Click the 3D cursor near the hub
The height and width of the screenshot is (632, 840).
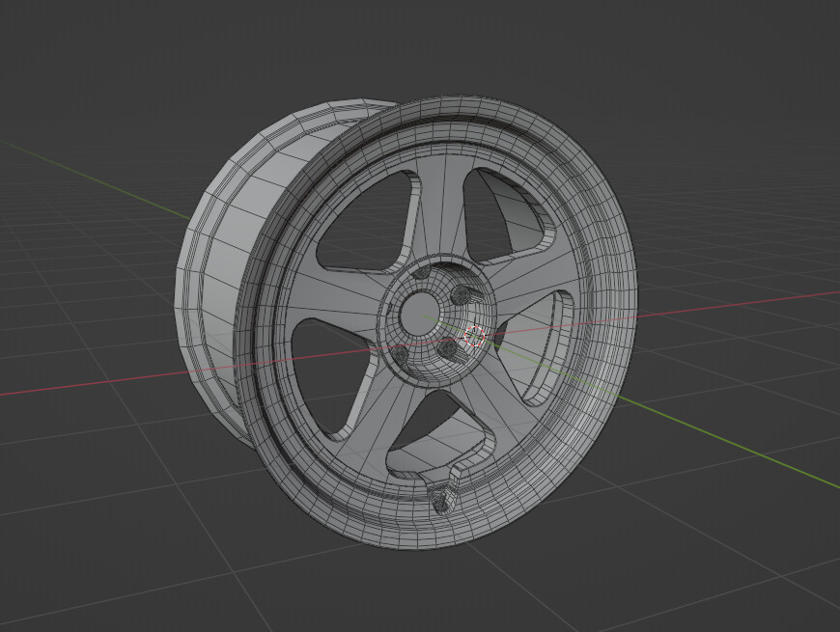(x=472, y=336)
